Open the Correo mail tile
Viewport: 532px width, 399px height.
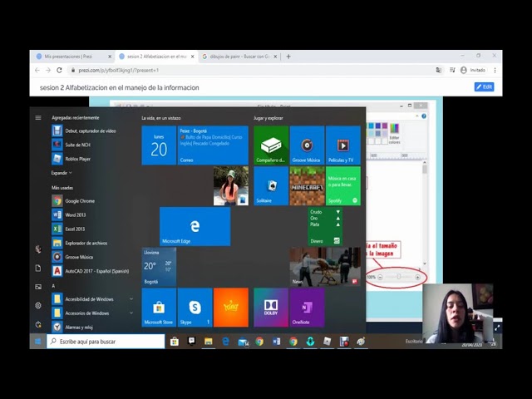pos(213,145)
